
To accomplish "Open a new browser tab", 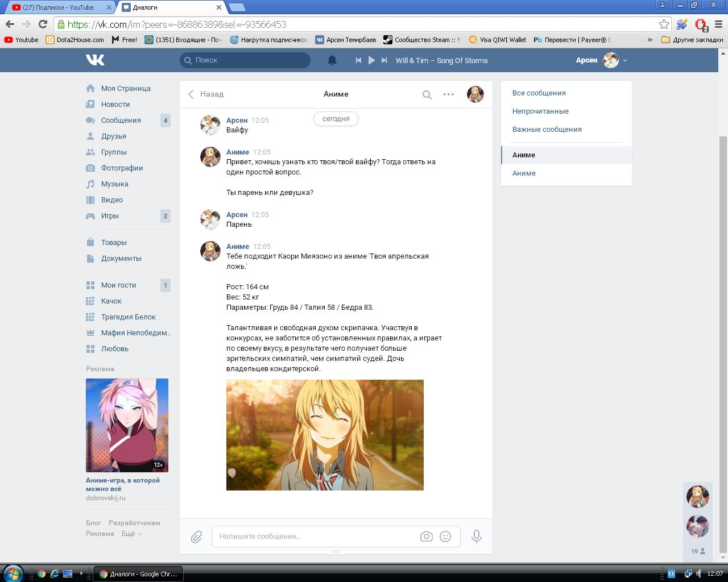I will [x=237, y=7].
